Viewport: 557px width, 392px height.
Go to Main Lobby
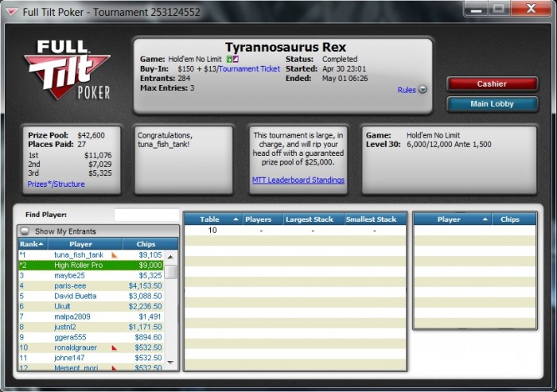(492, 104)
